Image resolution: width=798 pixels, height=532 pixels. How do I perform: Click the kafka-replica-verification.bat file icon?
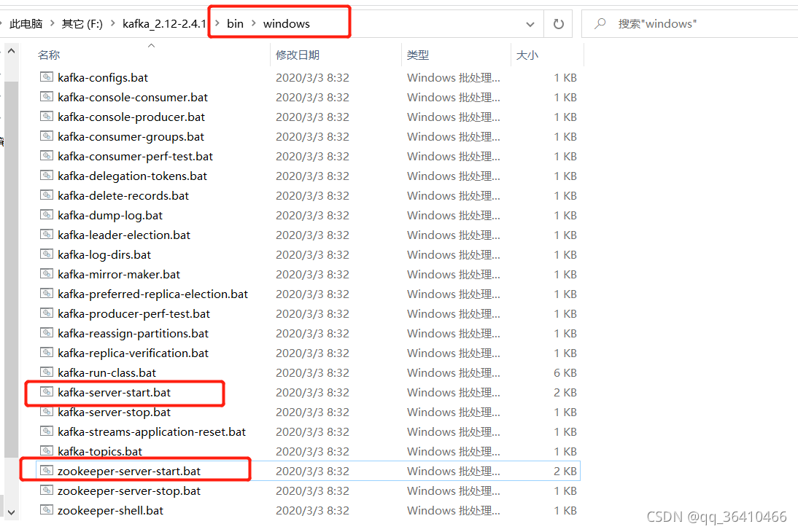click(46, 353)
